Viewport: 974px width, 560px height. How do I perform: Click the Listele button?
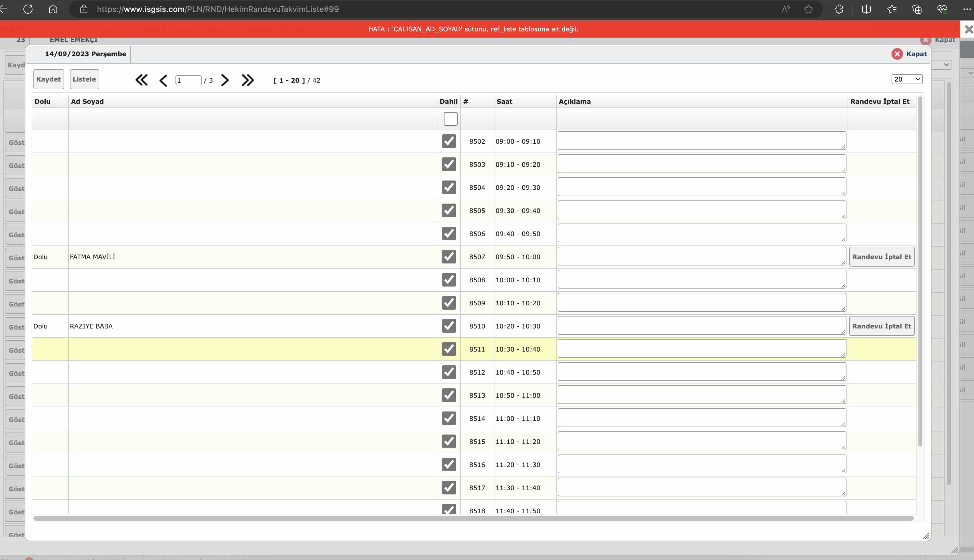(84, 79)
